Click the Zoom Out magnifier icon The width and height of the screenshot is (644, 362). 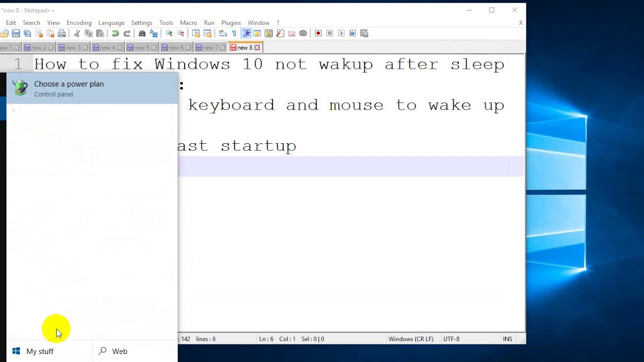pyautogui.click(x=181, y=33)
